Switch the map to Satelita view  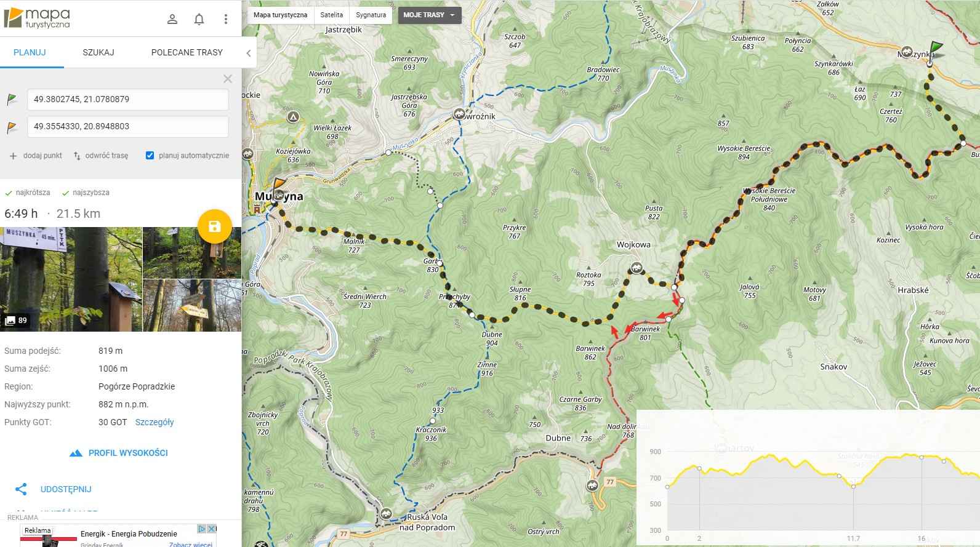332,15
